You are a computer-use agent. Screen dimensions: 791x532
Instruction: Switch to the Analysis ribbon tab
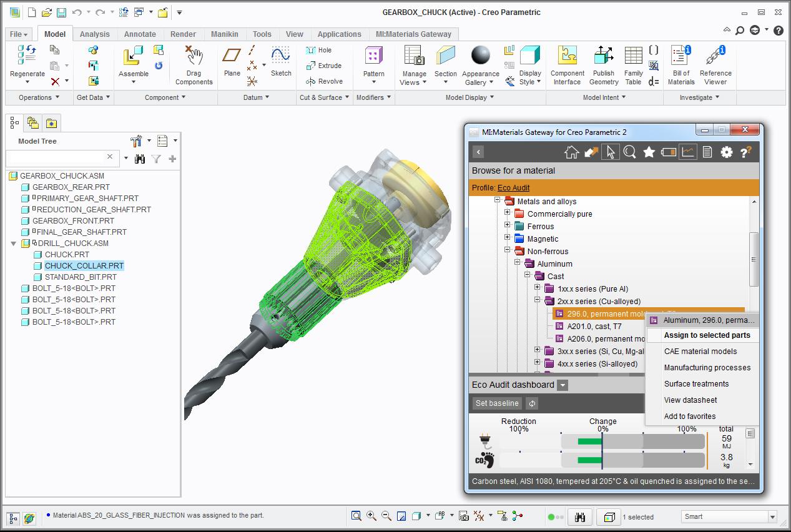point(95,34)
